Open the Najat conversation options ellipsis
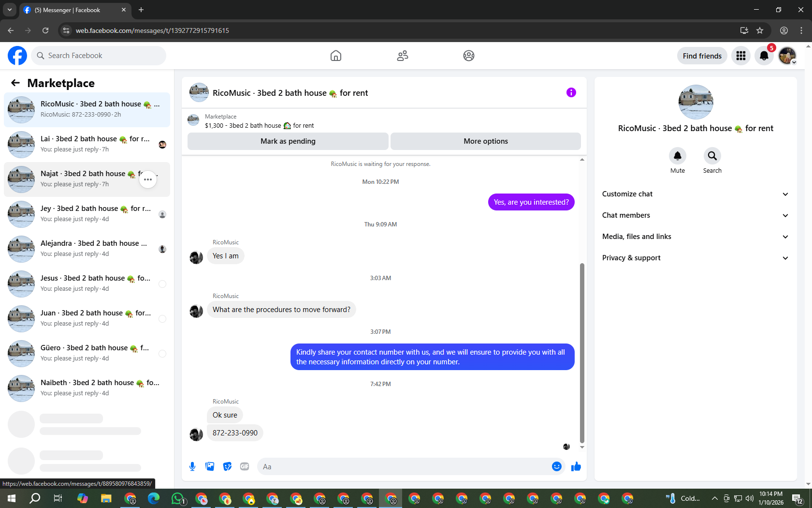Screen dimensions: 812x508 click(148, 179)
